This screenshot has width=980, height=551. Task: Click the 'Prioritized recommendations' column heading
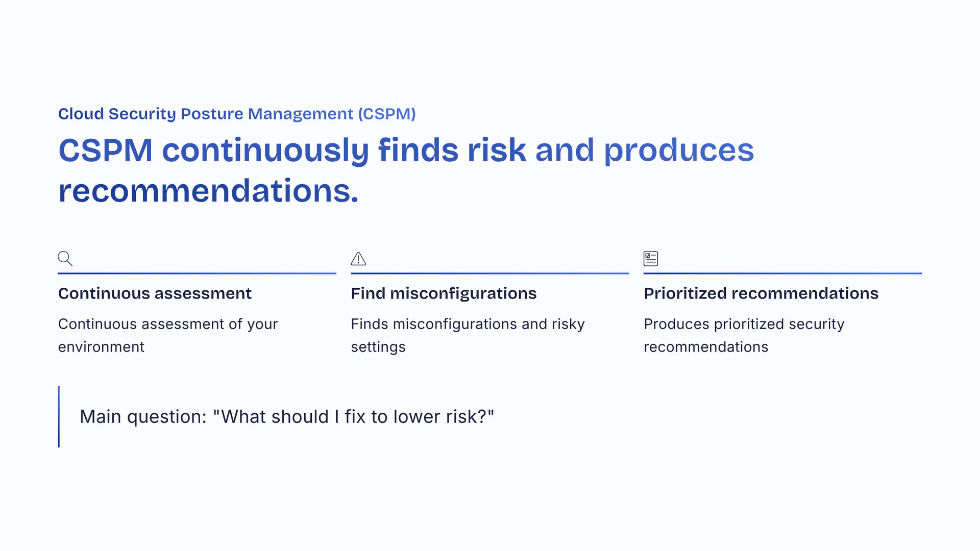tap(761, 293)
